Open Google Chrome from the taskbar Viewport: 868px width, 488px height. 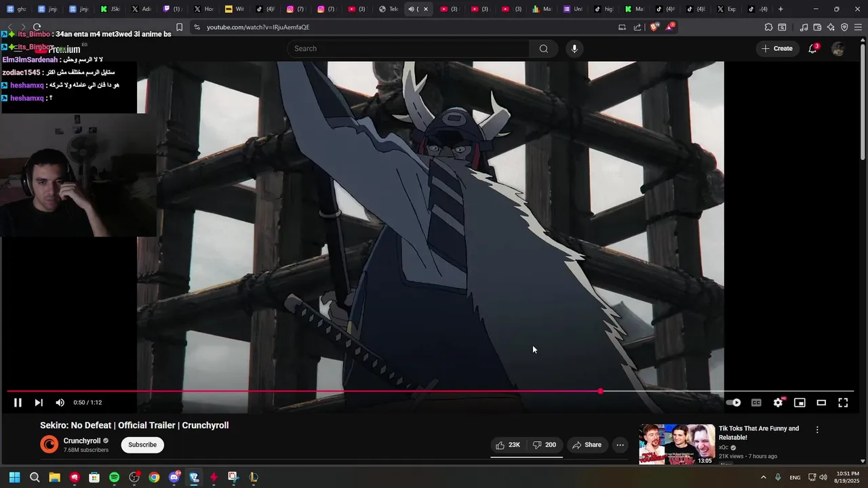point(154,477)
